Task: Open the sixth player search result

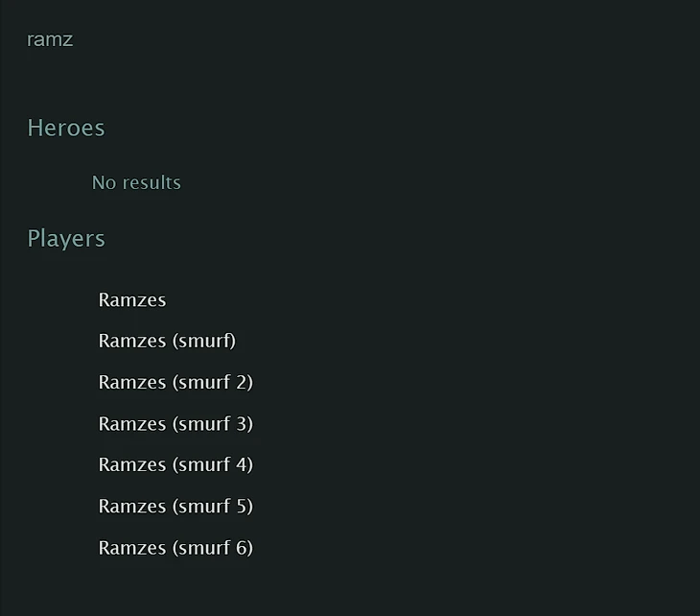Action: click(175, 506)
